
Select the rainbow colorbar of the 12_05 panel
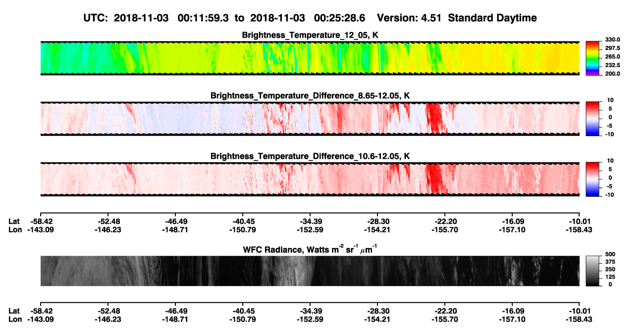click(592, 58)
